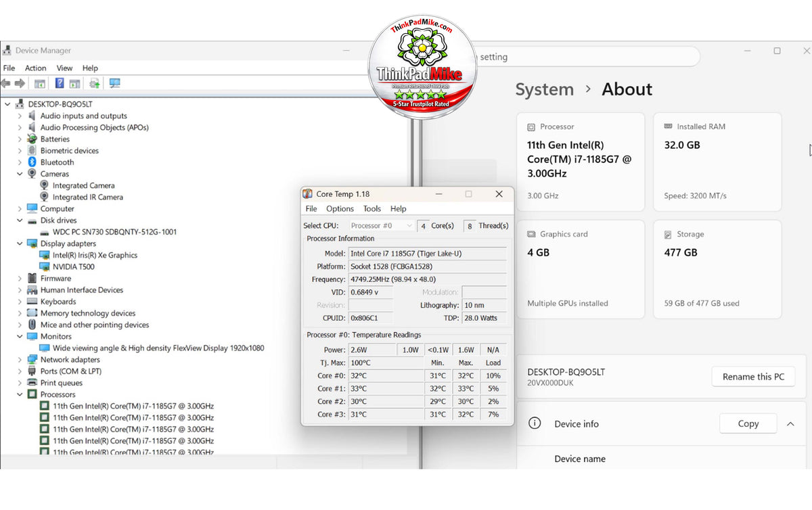Click the Bluetooth icon in device tree

[x=32, y=162]
